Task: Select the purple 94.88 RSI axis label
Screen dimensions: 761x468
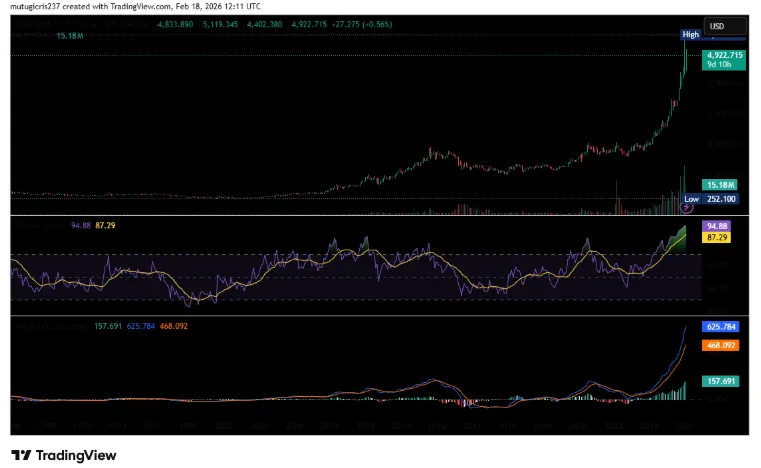Action: (x=717, y=226)
